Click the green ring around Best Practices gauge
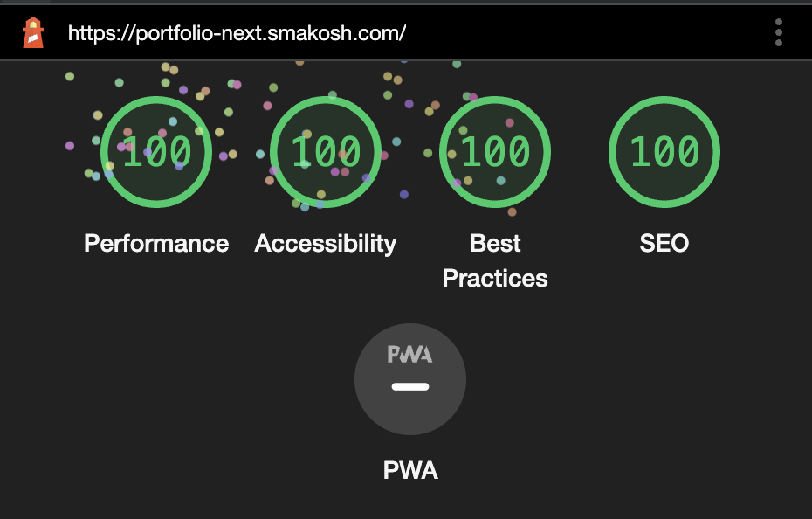812x519 pixels. point(495,100)
